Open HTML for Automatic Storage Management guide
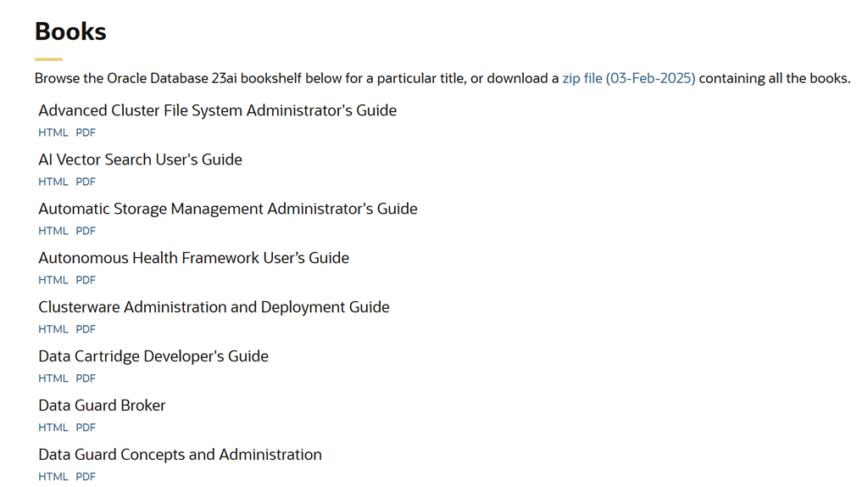Image resolution: width=868 pixels, height=487 pixels. (53, 231)
